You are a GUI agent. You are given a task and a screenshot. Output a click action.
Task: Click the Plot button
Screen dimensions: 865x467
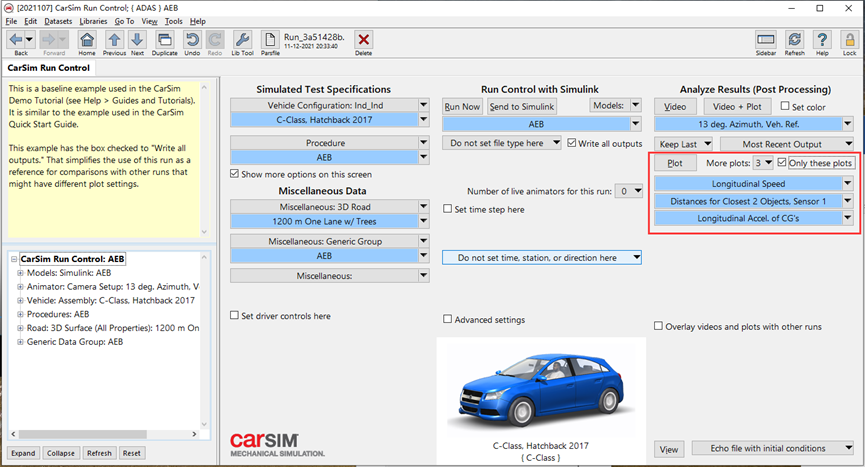pos(675,163)
